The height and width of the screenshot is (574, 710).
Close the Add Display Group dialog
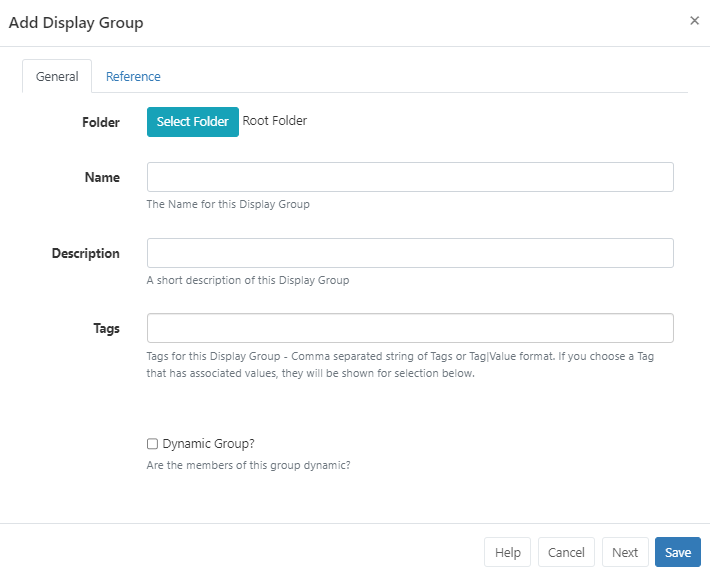point(694,21)
